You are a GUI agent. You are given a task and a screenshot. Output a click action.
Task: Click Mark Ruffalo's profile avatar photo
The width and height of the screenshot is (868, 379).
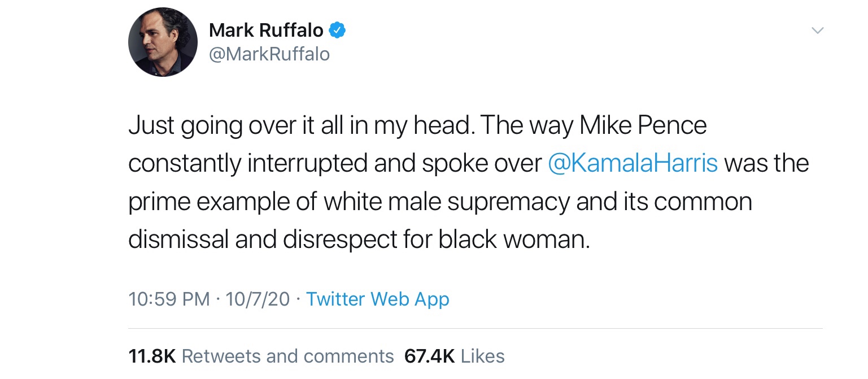[x=163, y=42]
